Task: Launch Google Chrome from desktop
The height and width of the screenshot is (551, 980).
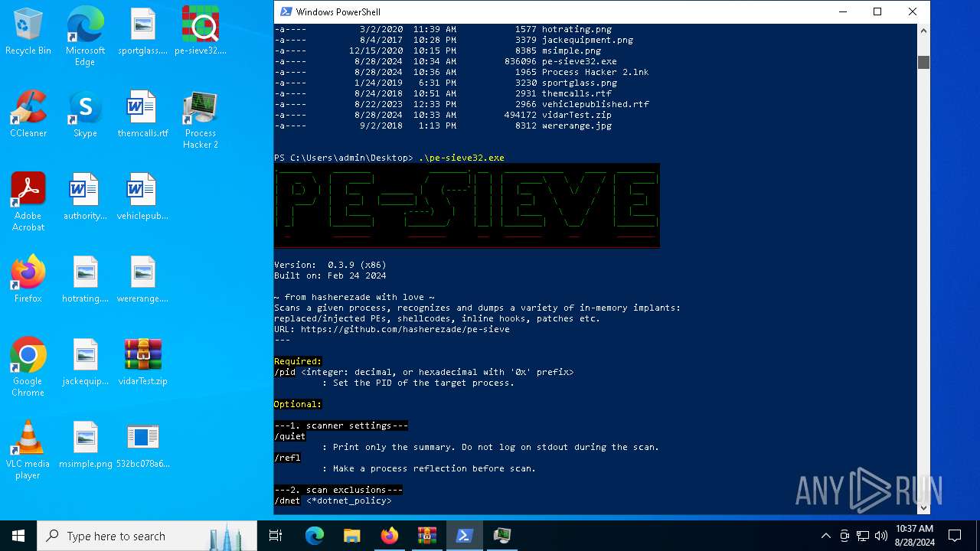Action: [28, 367]
